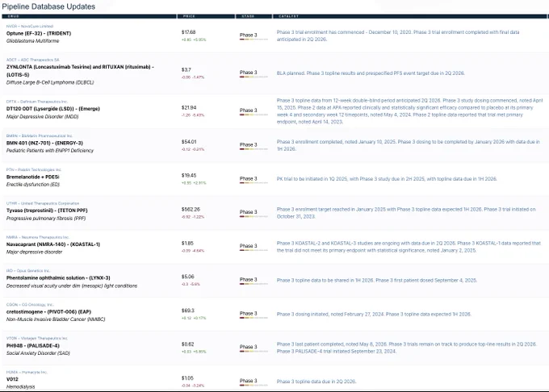The image size is (549, 392).
Task: Select drug cretostimogene - (PIVOT-006) (EAP)
Action: click(x=48, y=312)
